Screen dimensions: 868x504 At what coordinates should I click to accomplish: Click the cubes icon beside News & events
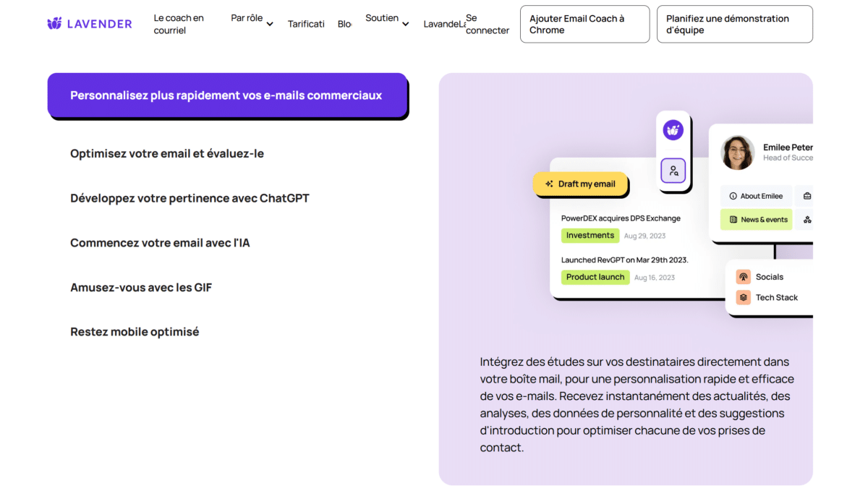807,220
